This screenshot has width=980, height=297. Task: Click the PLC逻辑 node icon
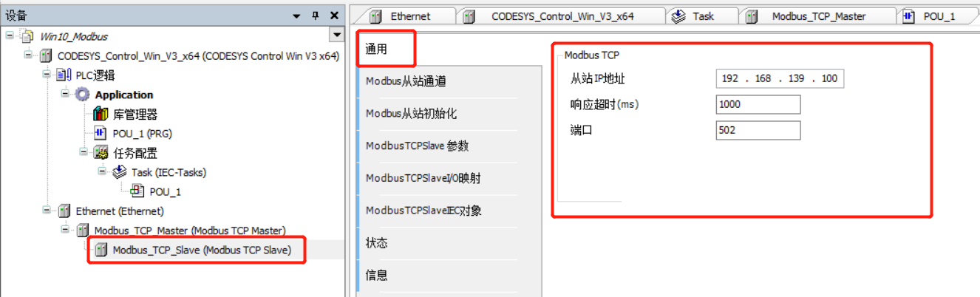[x=64, y=75]
